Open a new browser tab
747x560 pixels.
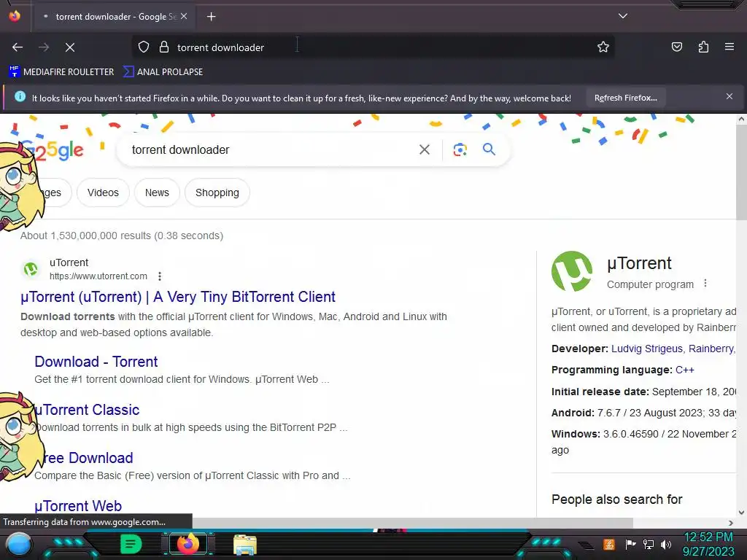[x=211, y=17]
